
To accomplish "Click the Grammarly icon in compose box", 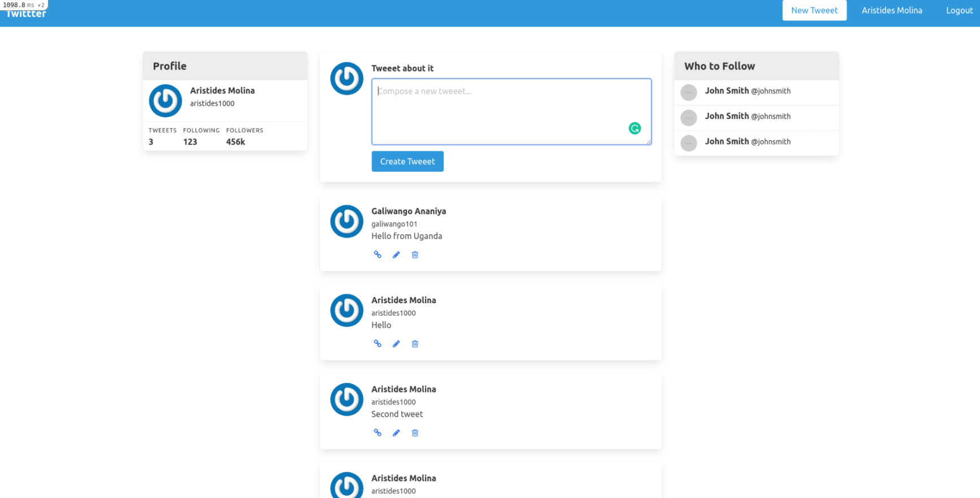I will click(x=635, y=129).
